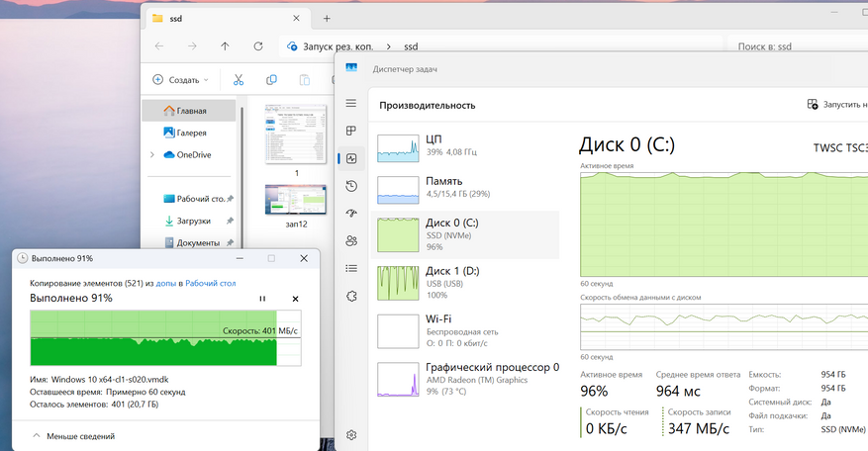Go up one folder level in Explorer
Screen dimensions: 868x451
pos(225,46)
